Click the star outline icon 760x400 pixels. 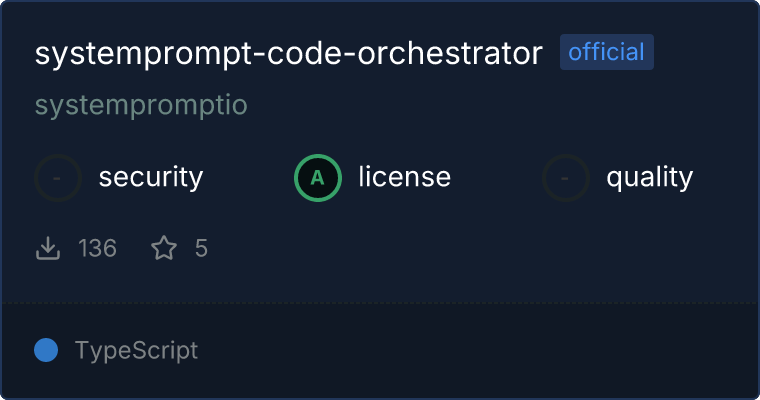pyautogui.click(x=163, y=248)
